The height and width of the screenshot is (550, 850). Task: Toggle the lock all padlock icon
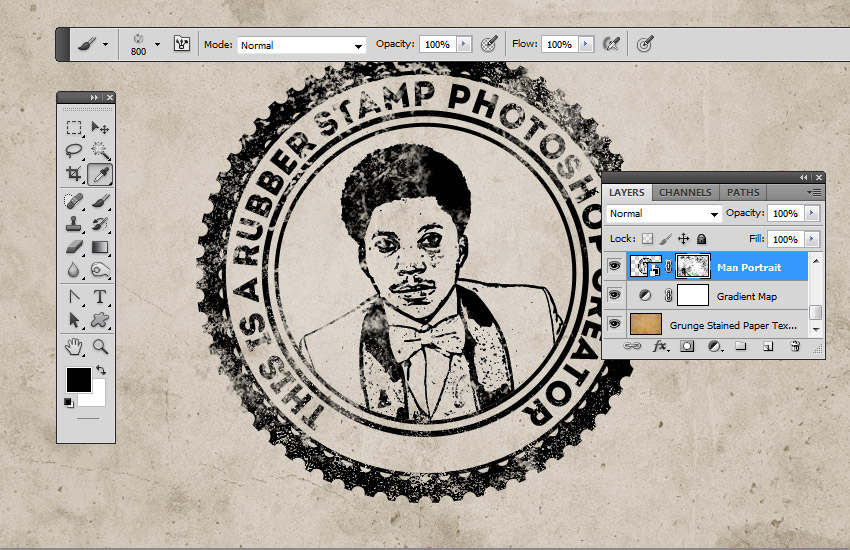click(702, 239)
